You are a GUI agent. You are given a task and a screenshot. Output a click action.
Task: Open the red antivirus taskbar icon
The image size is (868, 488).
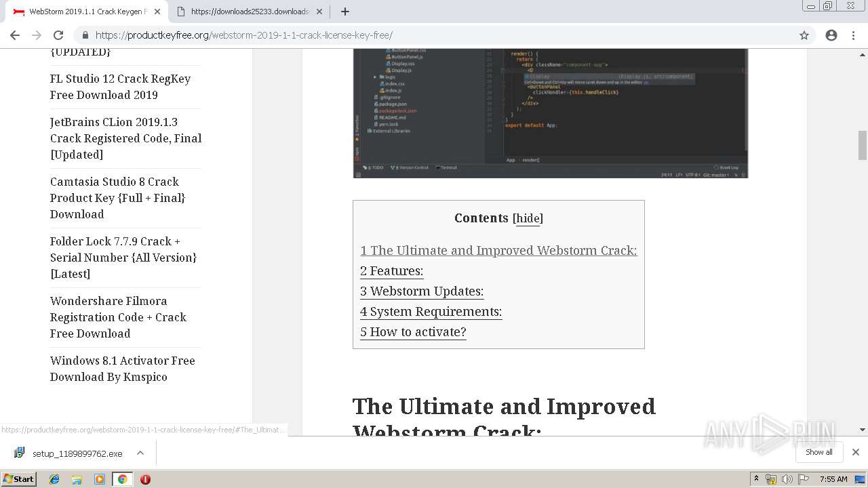coord(145,479)
